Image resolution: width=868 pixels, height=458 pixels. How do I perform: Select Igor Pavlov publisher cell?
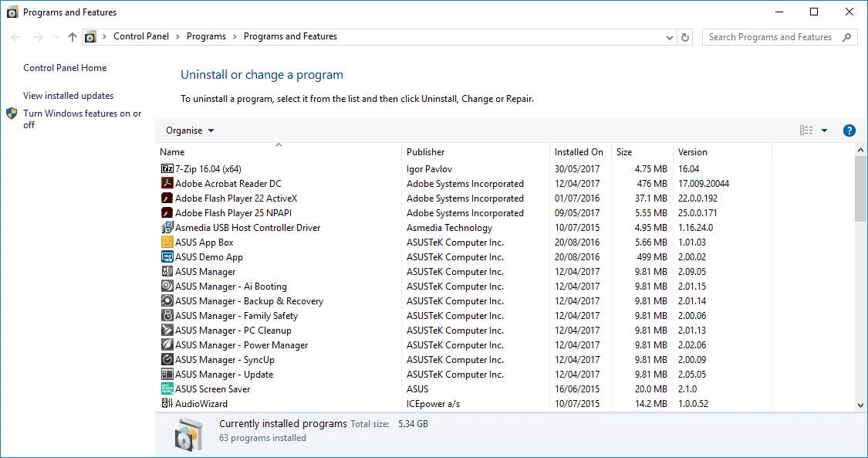click(429, 169)
